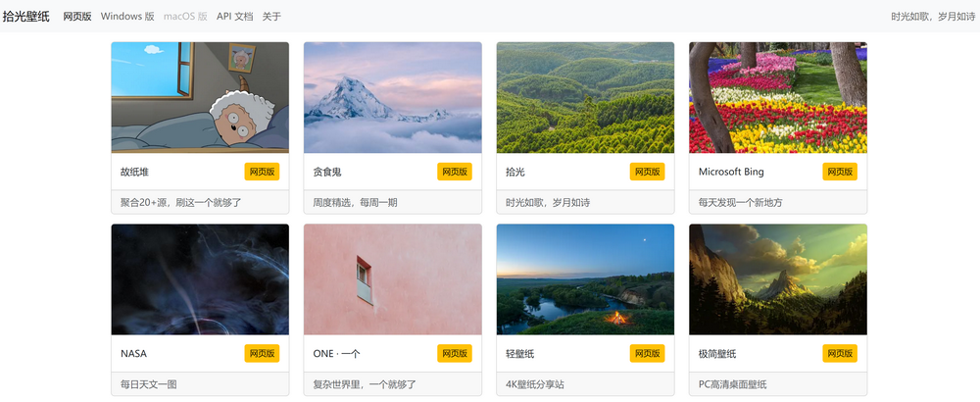Open the pink wall window thumbnail
This screenshot has height=402, width=980.
click(393, 279)
